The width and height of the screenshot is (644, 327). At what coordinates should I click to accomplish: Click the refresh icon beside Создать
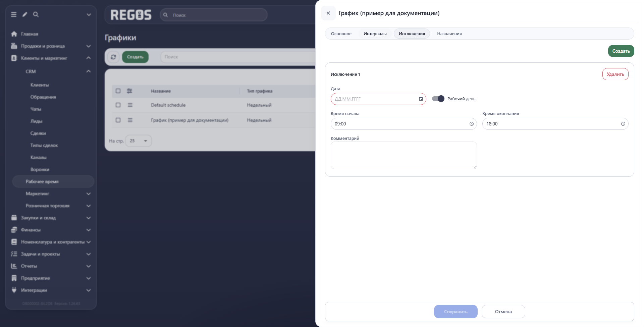113,57
